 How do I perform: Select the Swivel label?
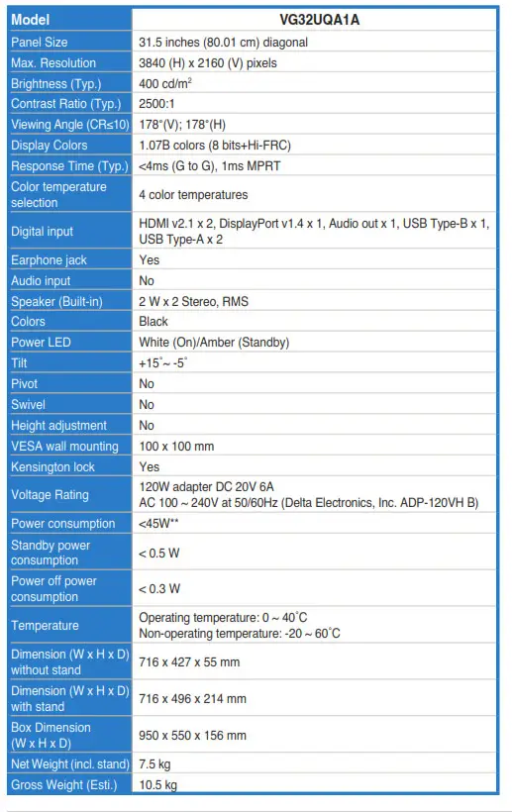click(x=28, y=404)
